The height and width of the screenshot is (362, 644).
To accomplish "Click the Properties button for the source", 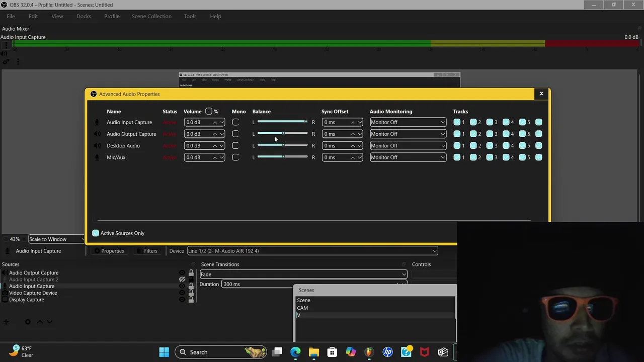I will click(109, 251).
